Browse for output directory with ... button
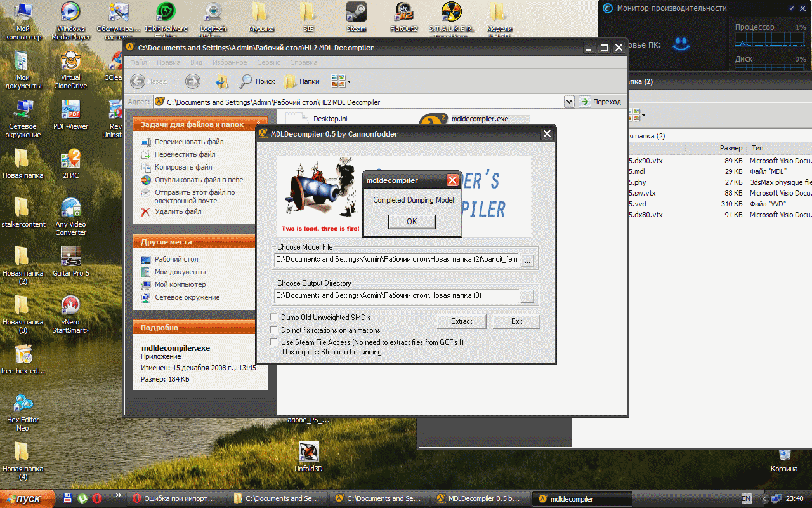This screenshot has width=812, height=508. point(528,296)
